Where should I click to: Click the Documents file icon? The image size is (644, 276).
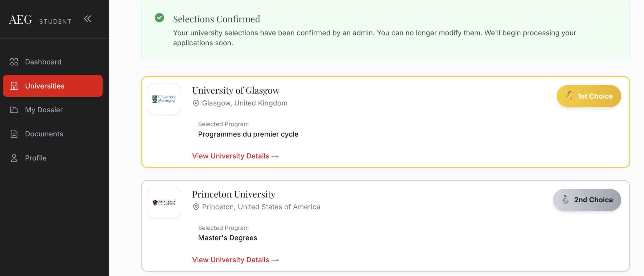(14, 134)
